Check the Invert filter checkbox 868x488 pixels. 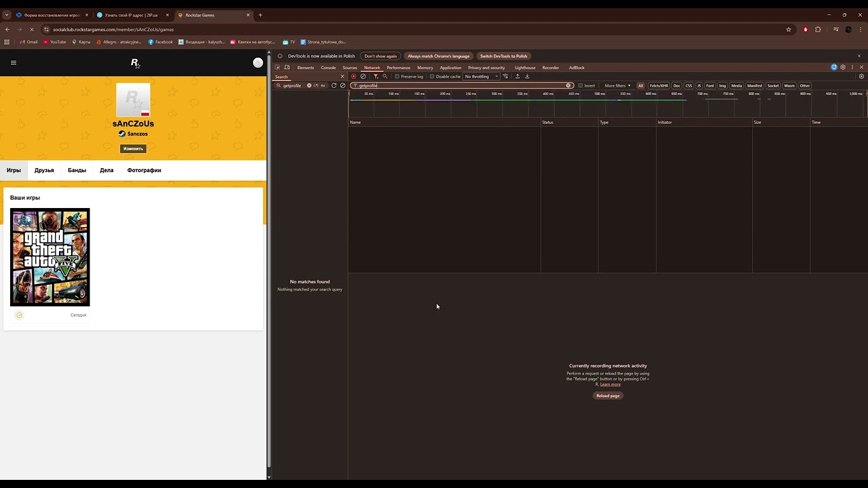pos(580,86)
